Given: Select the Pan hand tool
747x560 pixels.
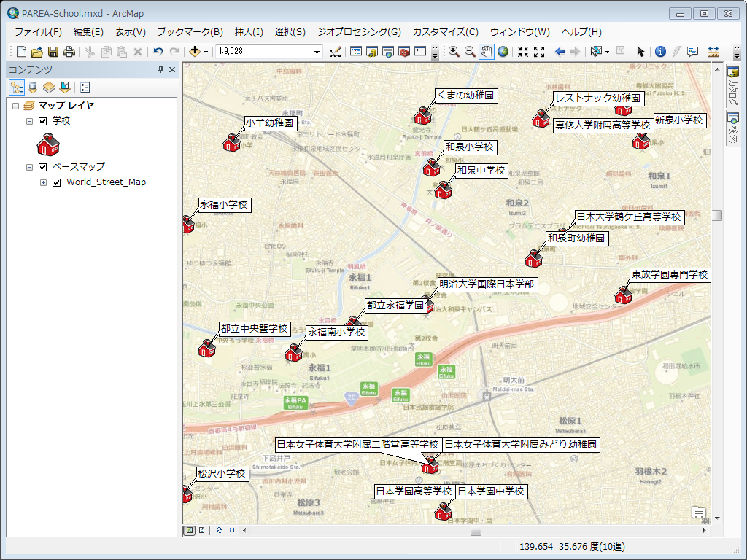Looking at the screenshot, I should click(x=486, y=52).
